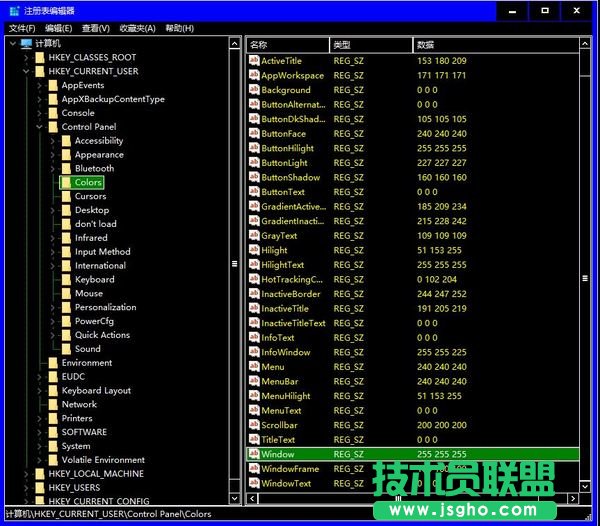The image size is (600, 526).
Task: Select the HKEY_USERS hive
Action: 74,488
